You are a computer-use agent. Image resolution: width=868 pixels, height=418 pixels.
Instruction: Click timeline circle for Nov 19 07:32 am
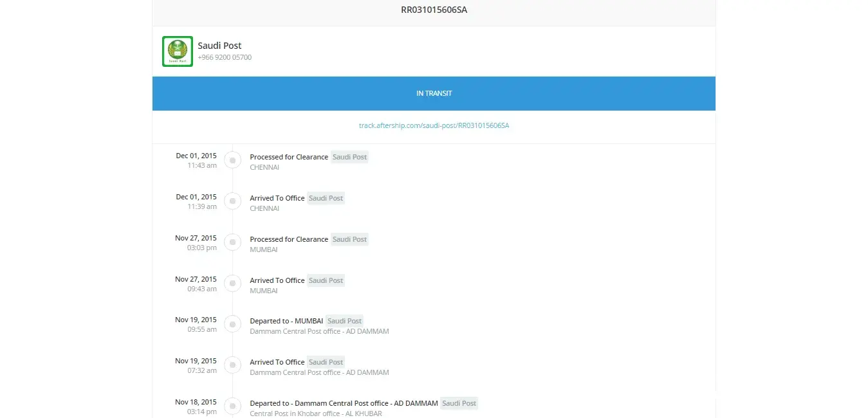click(232, 365)
